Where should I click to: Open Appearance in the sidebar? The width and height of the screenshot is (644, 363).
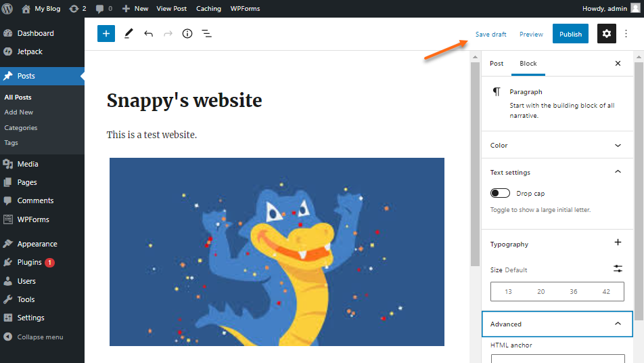[x=42, y=244]
